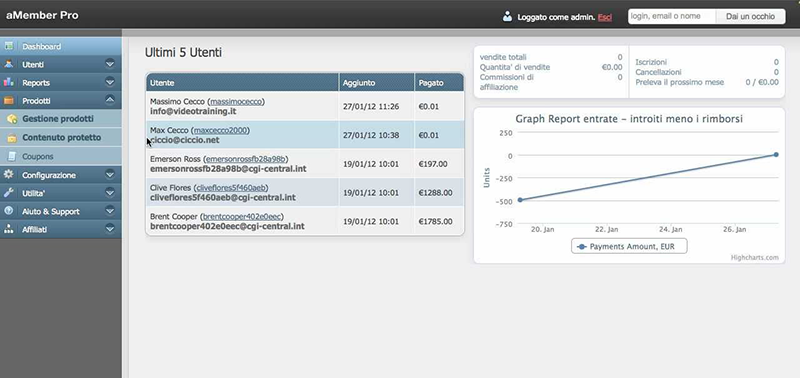Click the Configurazione gear icon

(x=9, y=174)
